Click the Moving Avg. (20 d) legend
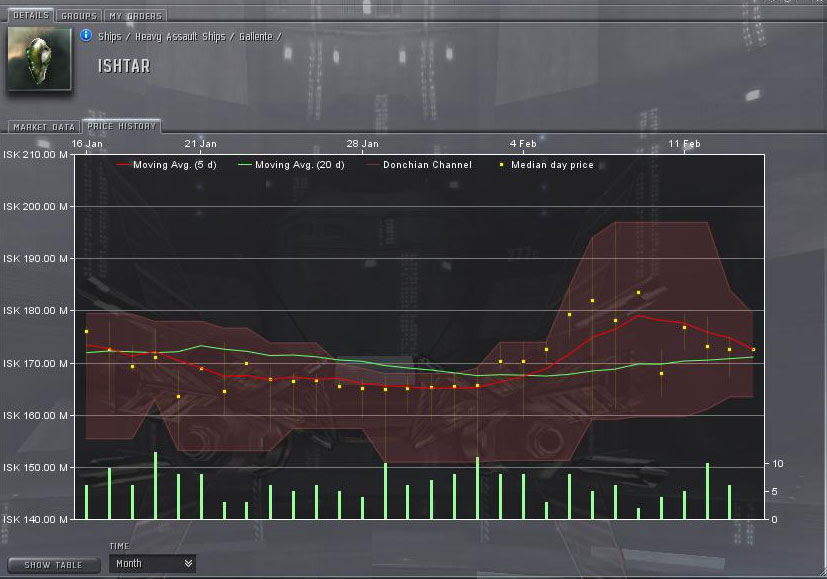The height and width of the screenshot is (579, 827). [291, 165]
